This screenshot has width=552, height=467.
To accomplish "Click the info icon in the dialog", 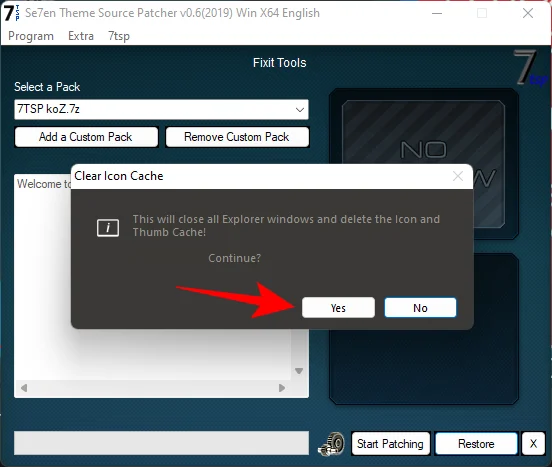I will [108, 227].
